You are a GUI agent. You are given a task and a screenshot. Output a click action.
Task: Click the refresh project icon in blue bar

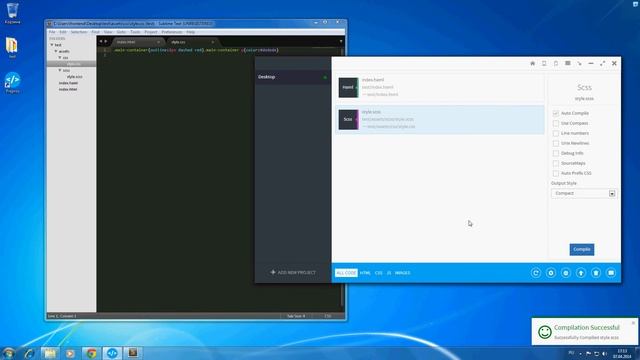(536, 273)
